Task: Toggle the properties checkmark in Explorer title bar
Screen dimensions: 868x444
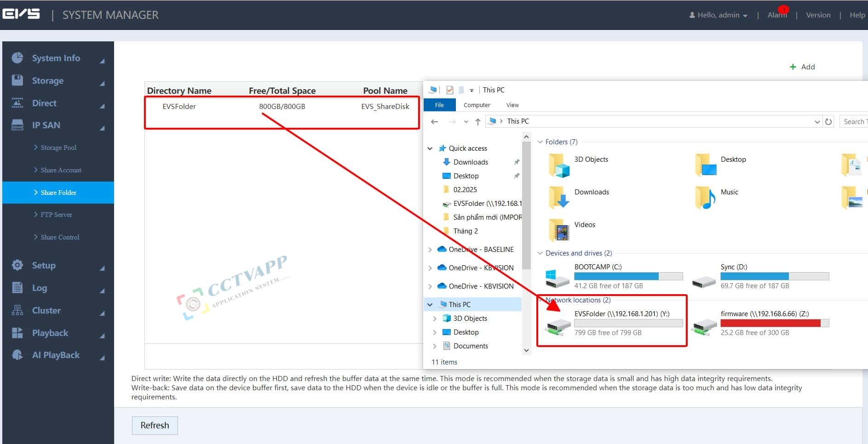Action: (x=450, y=90)
